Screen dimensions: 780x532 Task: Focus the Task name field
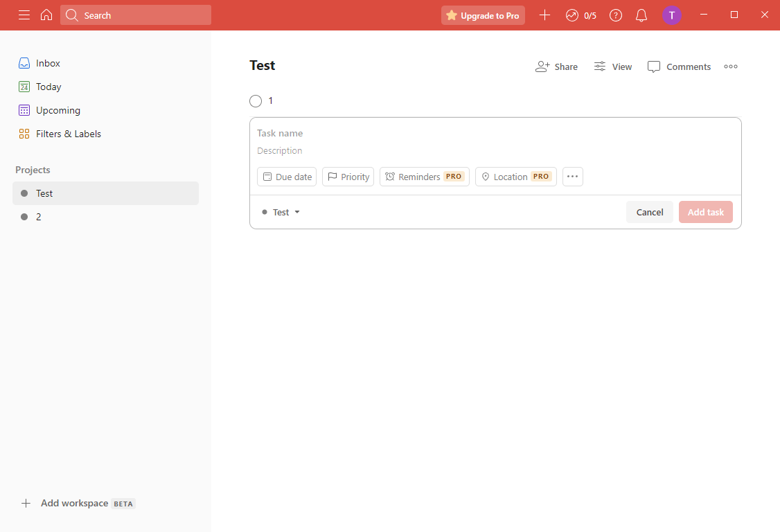tap(495, 134)
